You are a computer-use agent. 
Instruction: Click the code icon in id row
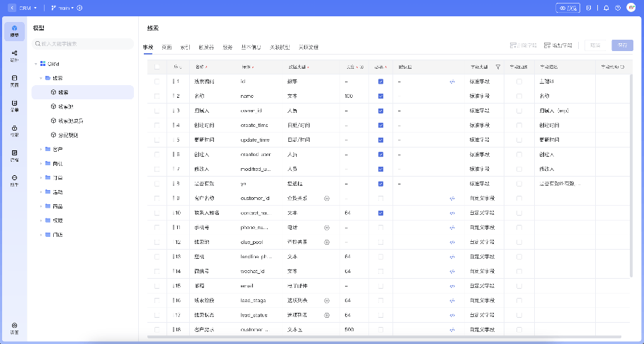tap(453, 82)
